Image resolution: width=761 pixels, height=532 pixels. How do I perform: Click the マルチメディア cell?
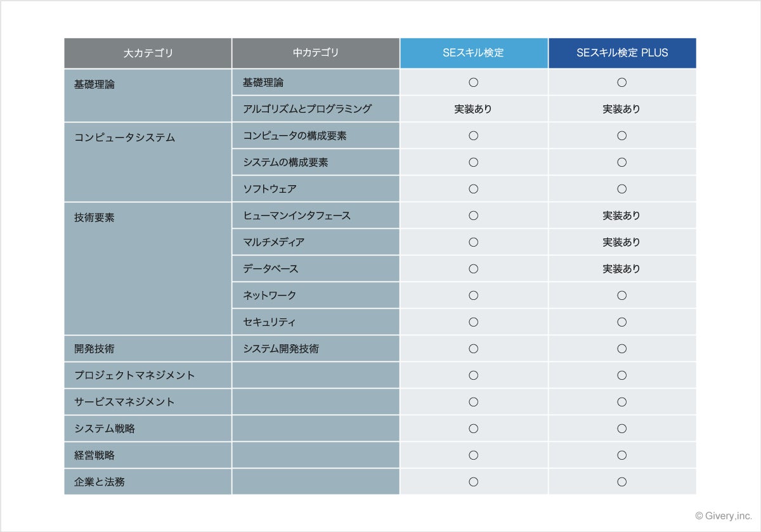pyautogui.click(x=316, y=242)
